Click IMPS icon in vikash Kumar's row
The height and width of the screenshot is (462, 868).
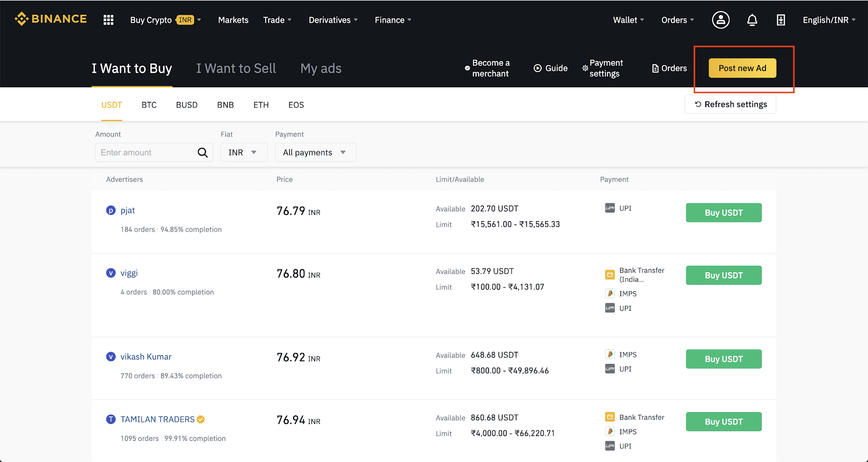coord(610,354)
